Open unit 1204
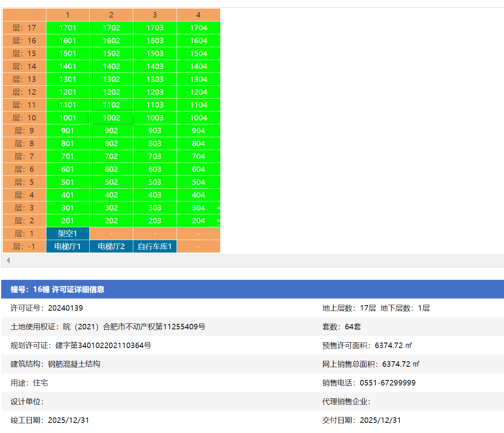Screen dimensions: 504x433 click(x=199, y=92)
